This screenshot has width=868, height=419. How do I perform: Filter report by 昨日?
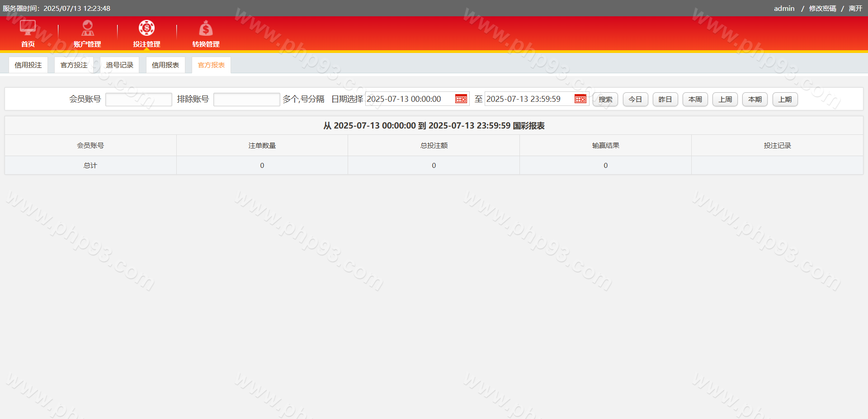[665, 100]
